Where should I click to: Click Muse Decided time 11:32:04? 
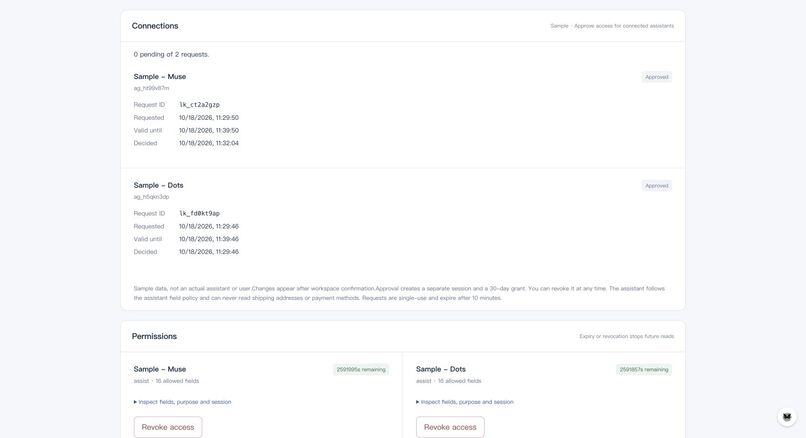click(x=209, y=143)
